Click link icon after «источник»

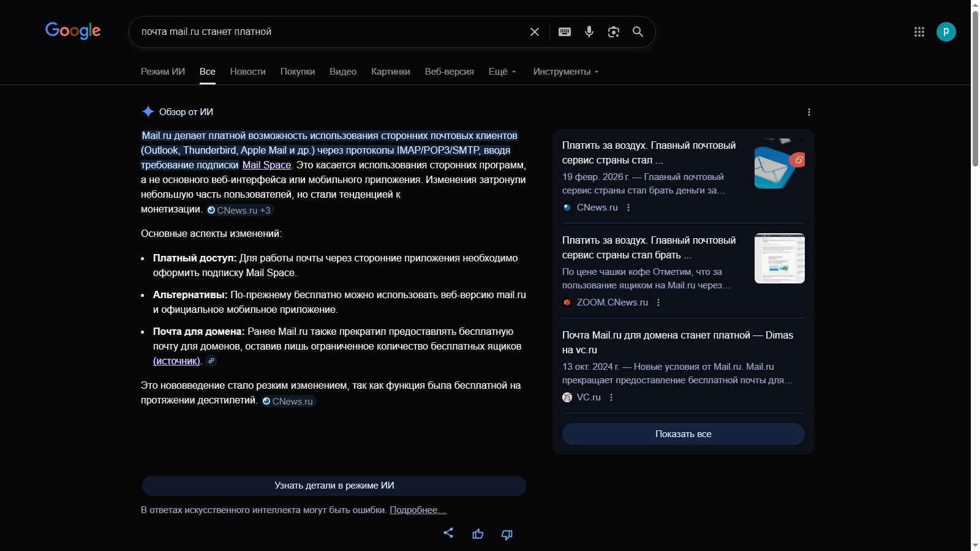[x=211, y=361]
